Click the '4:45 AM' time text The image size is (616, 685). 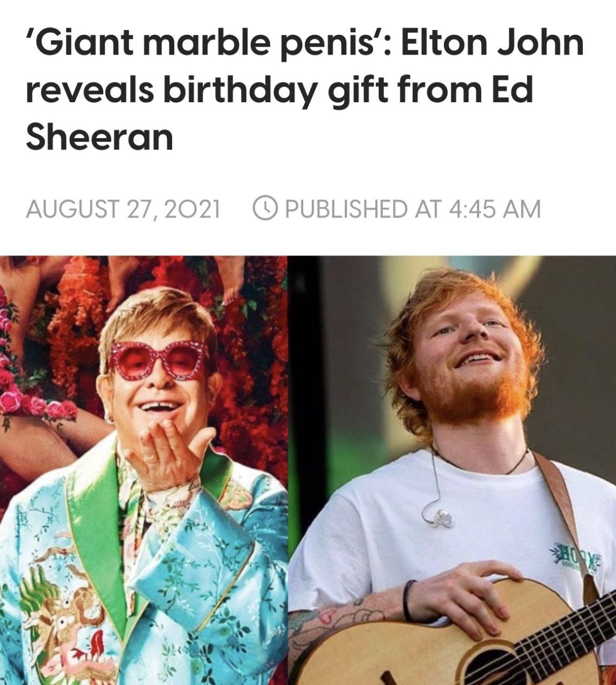click(x=493, y=209)
